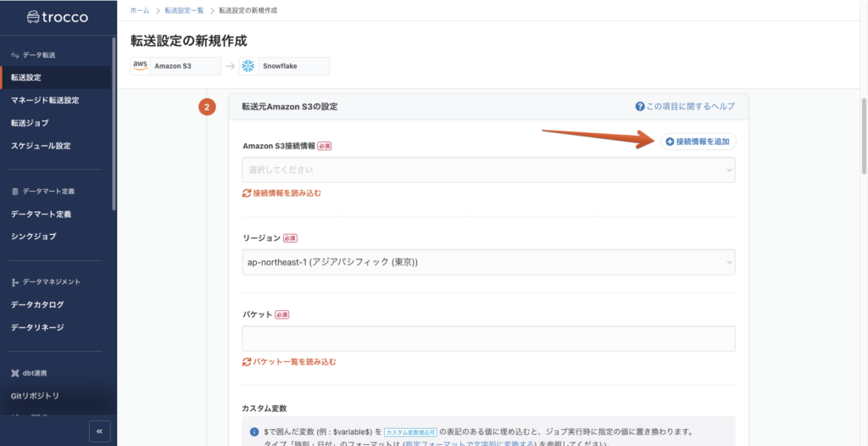This screenshot has width=868, height=446.
Task: Open データカタログ from the sidebar
Action: [x=37, y=304]
